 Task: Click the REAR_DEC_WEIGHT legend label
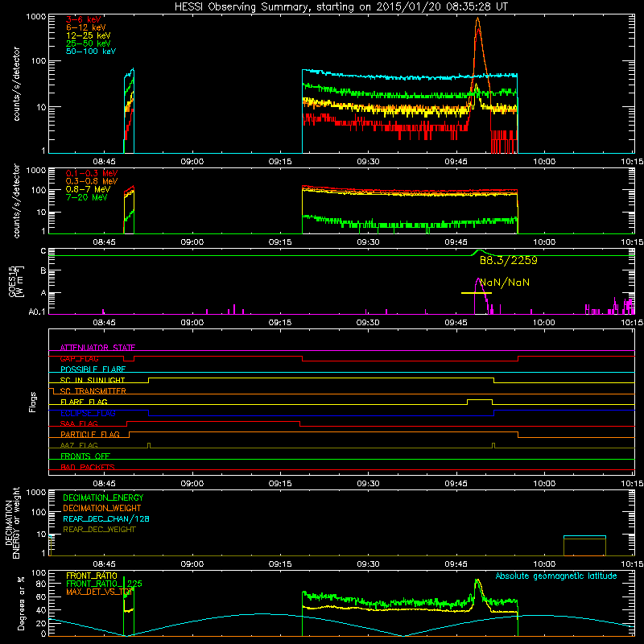coord(99,530)
